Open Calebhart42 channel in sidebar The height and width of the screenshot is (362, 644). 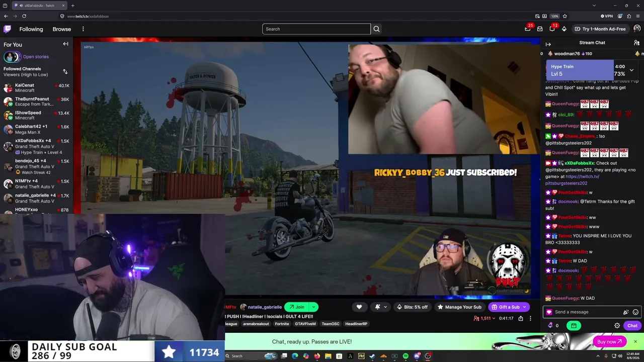click(36, 129)
